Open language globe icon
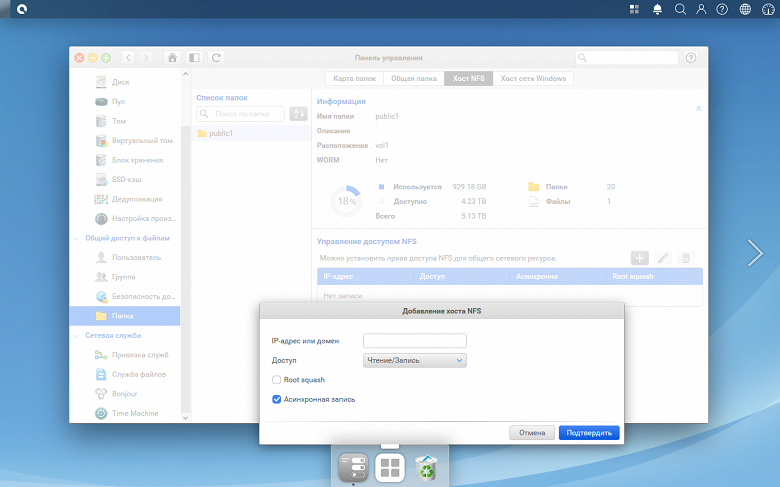 tap(745, 9)
